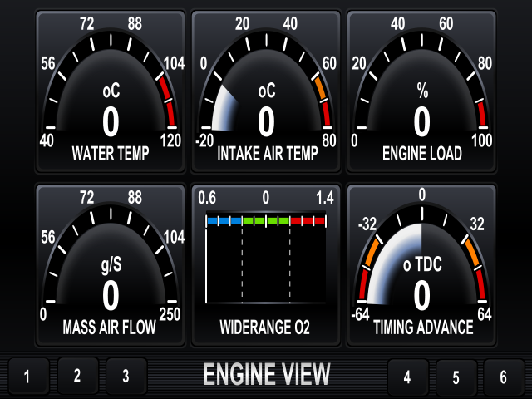532x399 pixels.
Task: Click the 250 max value on Mass Air Flow
Action: coord(170,314)
